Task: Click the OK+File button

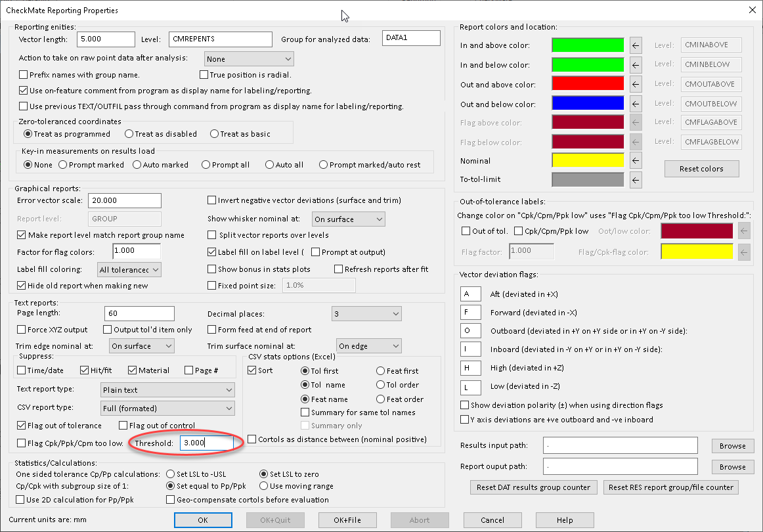Action: (x=347, y=520)
